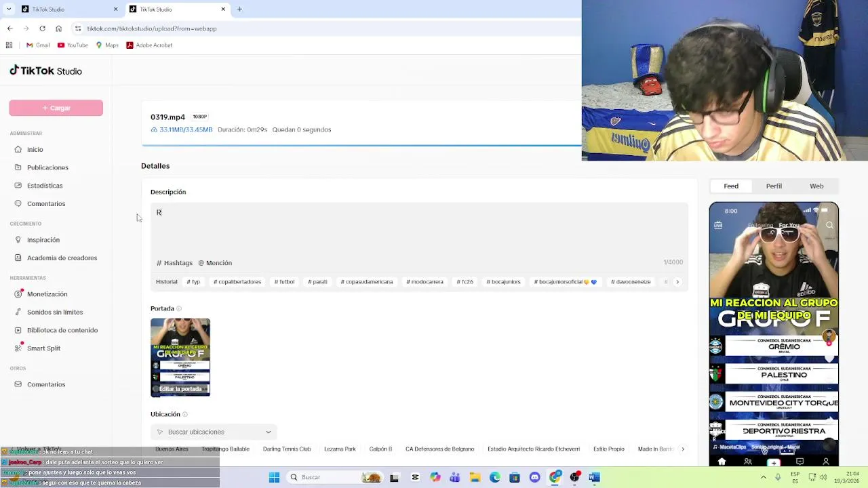Click the search icon in phone preview
The image size is (868, 488).
click(x=829, y=226)
